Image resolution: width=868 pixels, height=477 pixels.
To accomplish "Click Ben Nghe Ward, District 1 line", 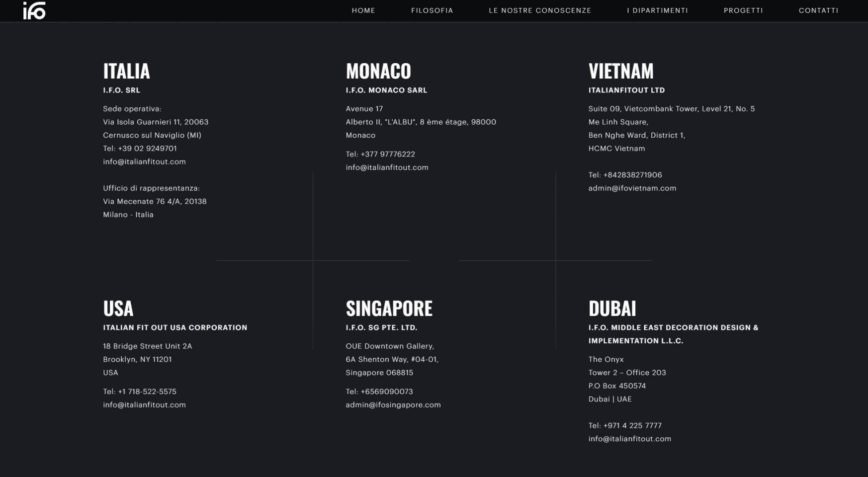I will point(637,135).
